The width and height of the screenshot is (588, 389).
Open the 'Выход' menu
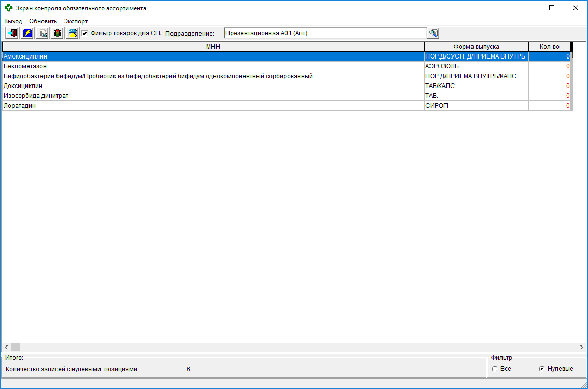click(13, 21)
